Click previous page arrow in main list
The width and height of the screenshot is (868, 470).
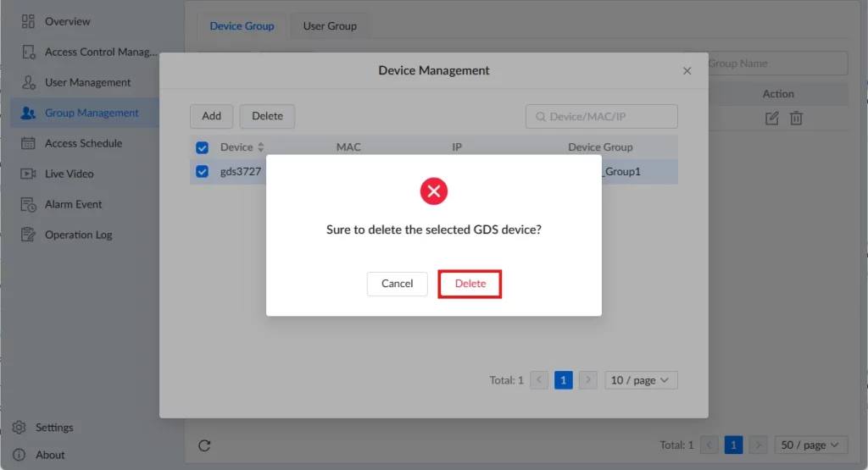point(709,445)
